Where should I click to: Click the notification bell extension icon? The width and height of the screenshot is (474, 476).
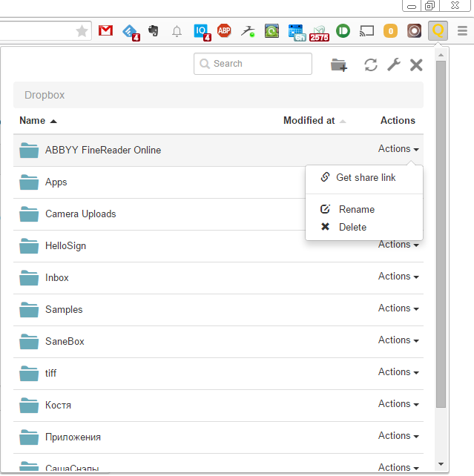(177, 31)
